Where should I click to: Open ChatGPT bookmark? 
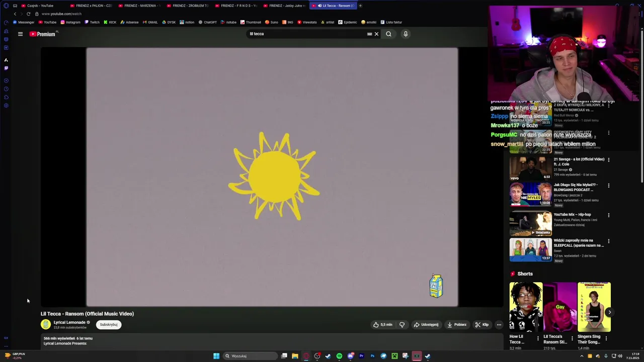click(x=207, y=22)
